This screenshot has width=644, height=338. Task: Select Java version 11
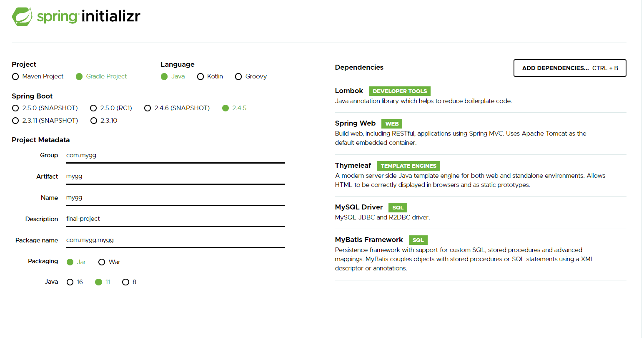(x=103, y=282)
